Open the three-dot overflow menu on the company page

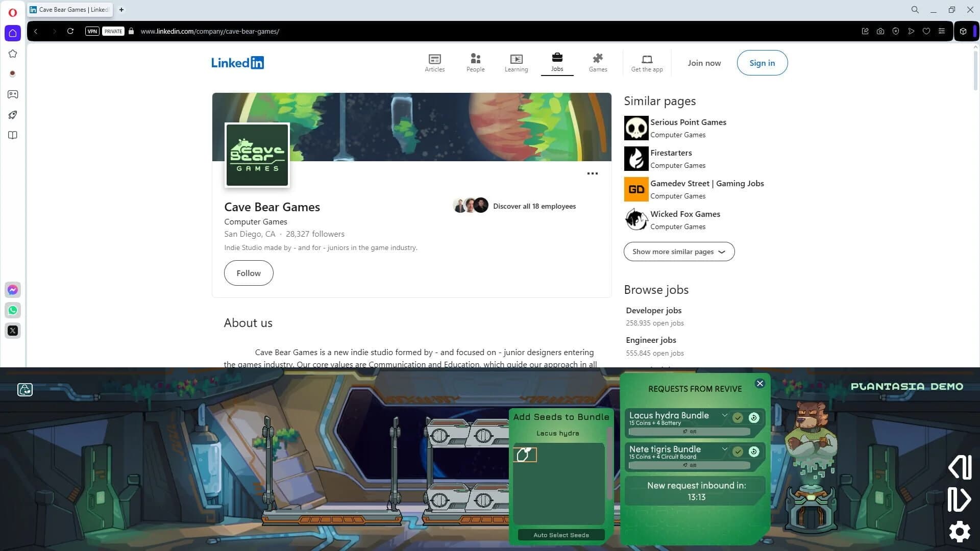click(x=593, y=173)
